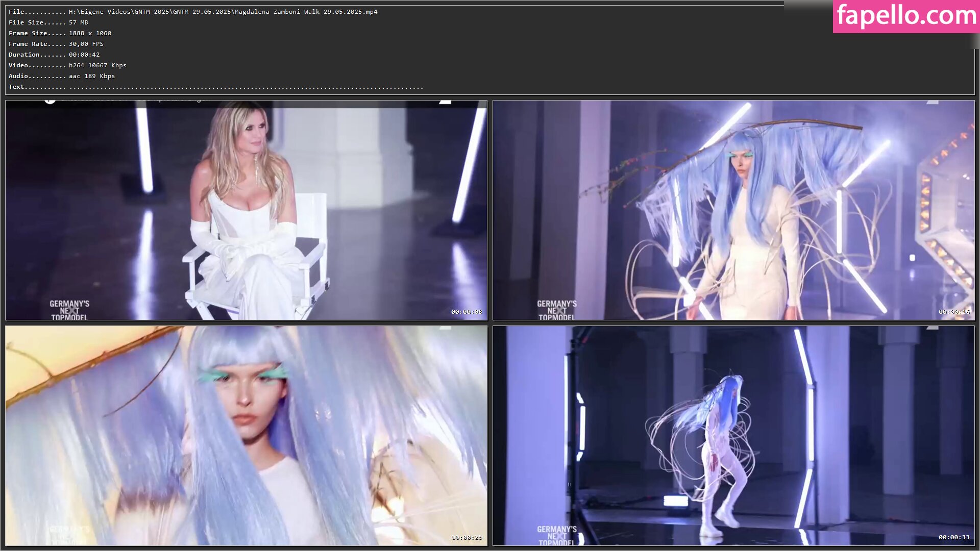This screenshot has height=551, width=980.
Task: Open the wide-shot thumbnail at 00:00:33
Action: pyautogui.click(x=733, y=436)
